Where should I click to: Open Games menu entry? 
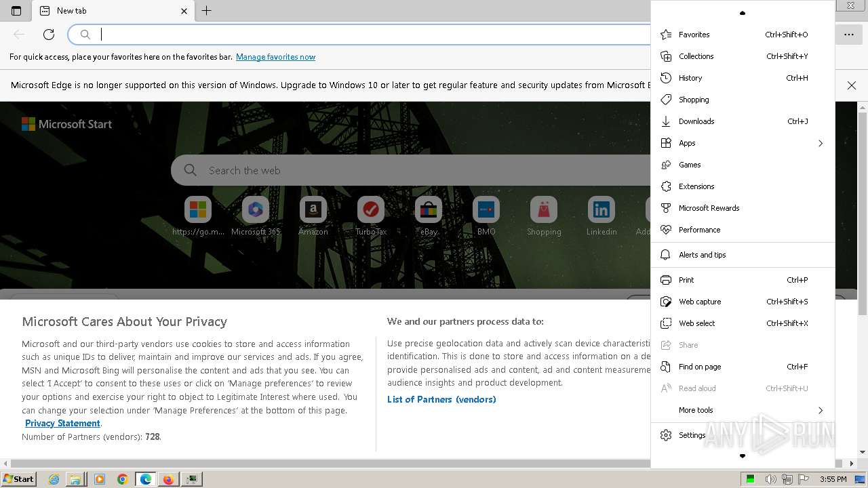tap(743, 165)
